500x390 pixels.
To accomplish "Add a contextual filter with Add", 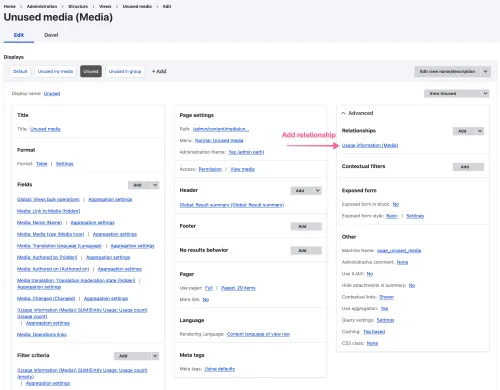I will (468, 167).
